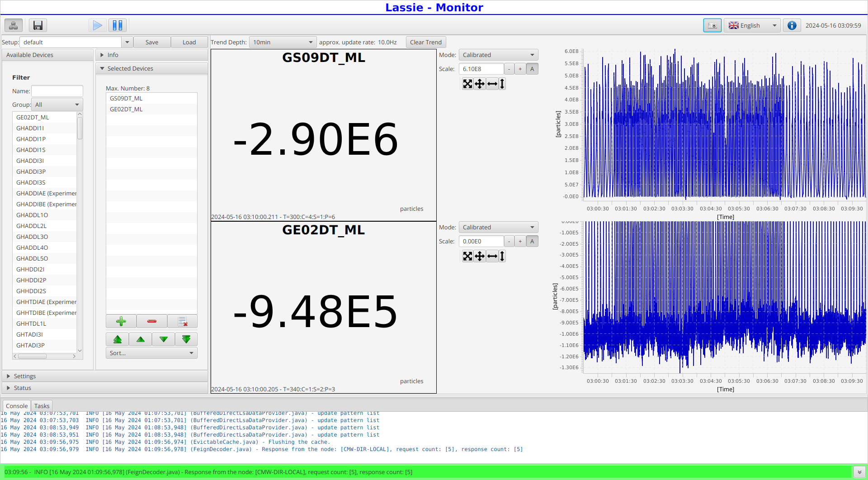The image size is (868, 480).
Task: Click the Save setup button
Action: [152, 42]
